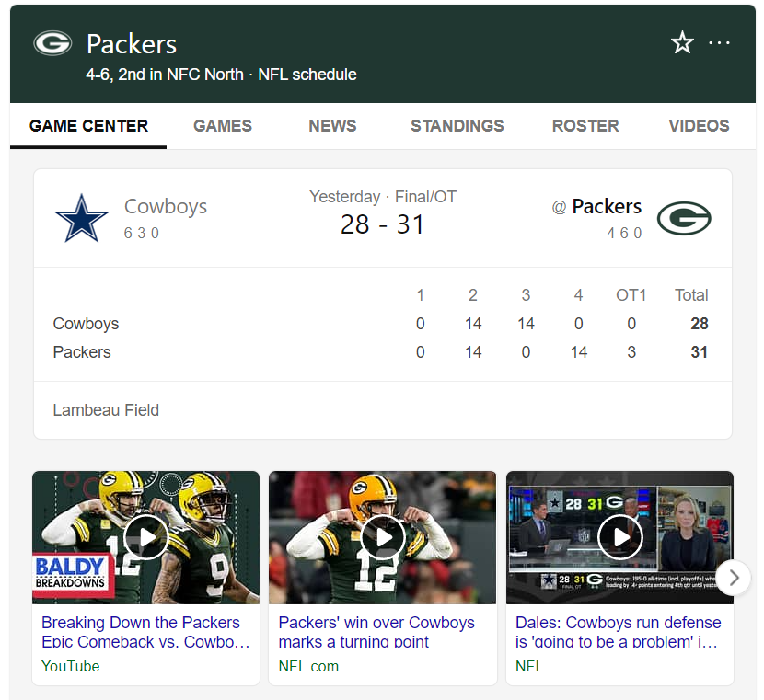Click the Packers title in header
Screen dimensions: 764x700
point(132,44)
